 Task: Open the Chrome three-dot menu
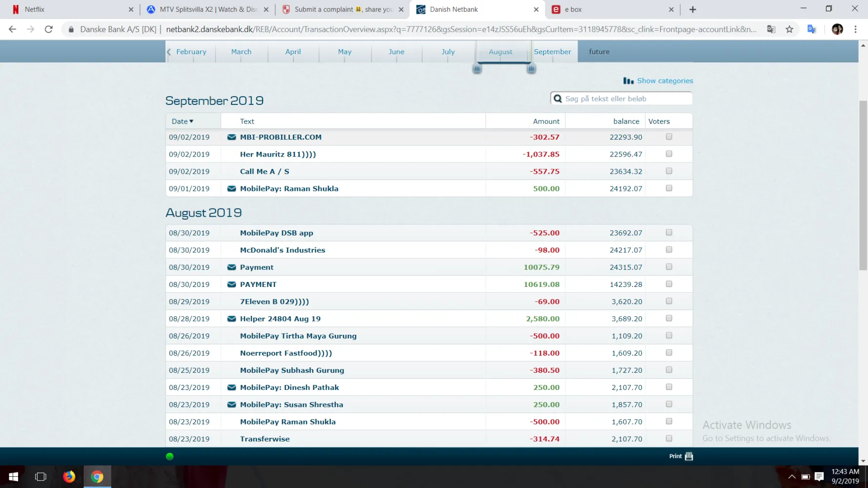[855, 29]
